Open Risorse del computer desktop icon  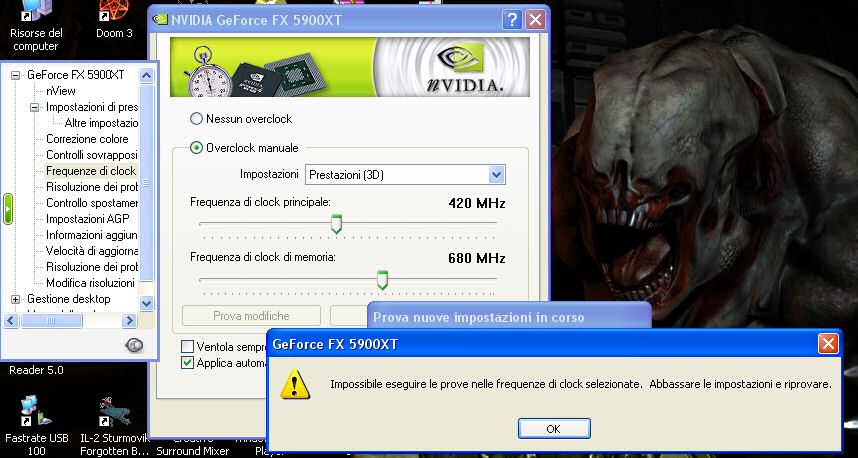point(36,27)
